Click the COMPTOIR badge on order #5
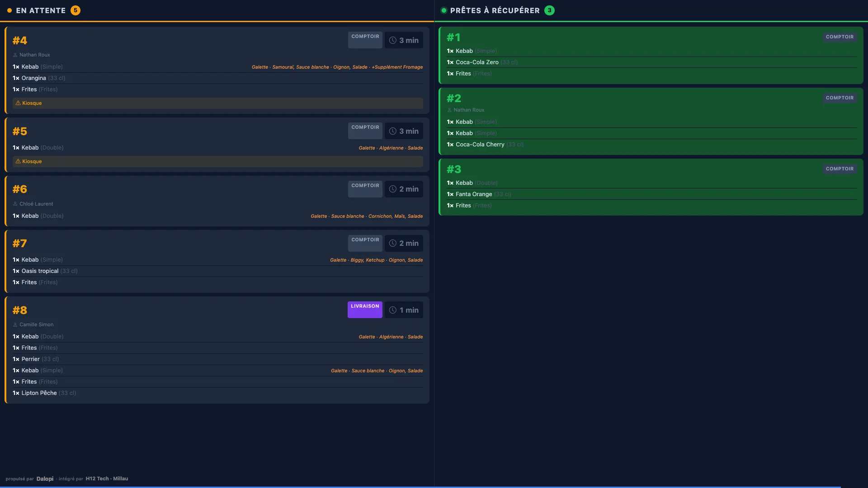The height and width of the screenshot is (488, 868). (365, 131)
